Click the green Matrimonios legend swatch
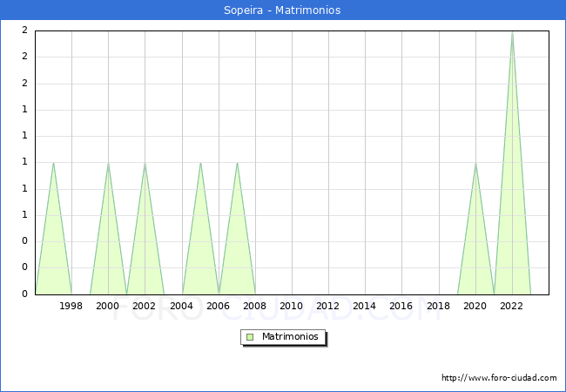This screenshot has height=392, width=566. 250,336
